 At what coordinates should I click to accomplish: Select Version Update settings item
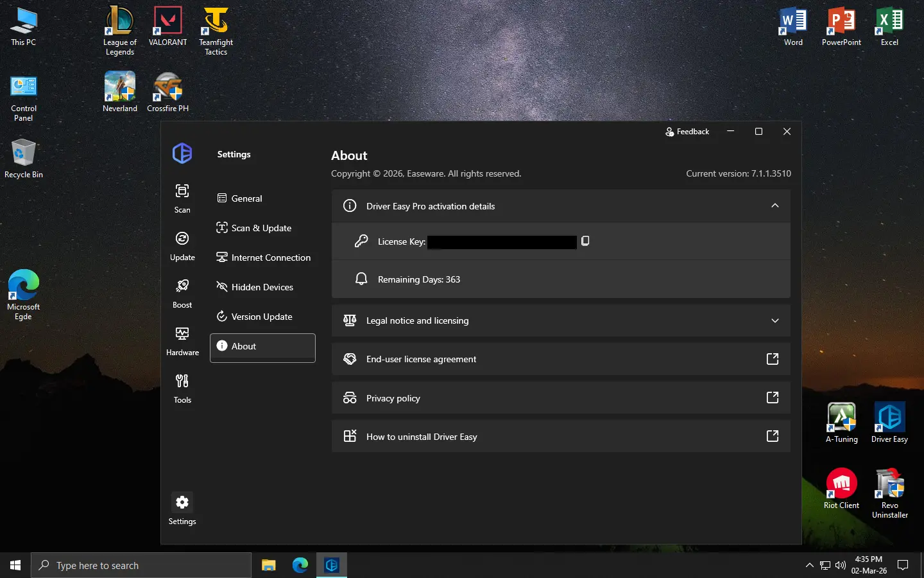point(262,317)
